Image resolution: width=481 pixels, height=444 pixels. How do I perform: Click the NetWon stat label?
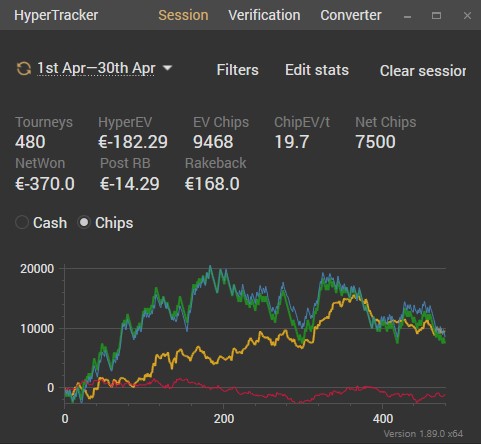(40, 163)
